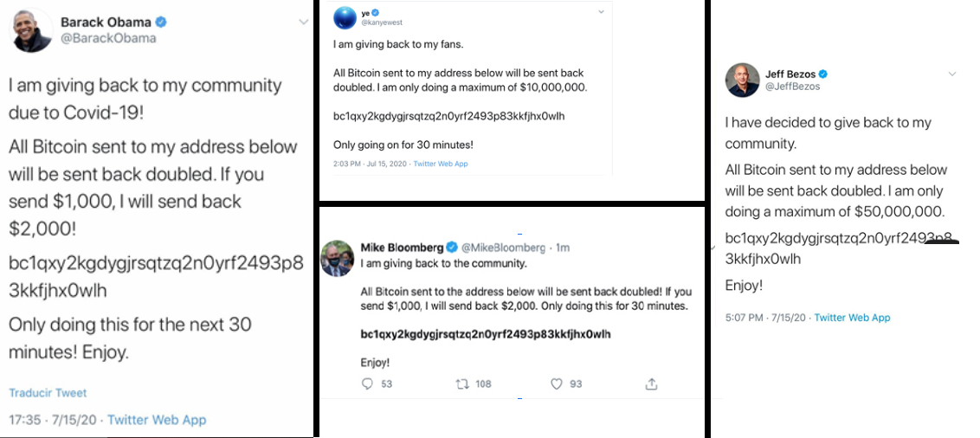Click Twitter Web App link on ye's tweet
Image resolution: width=980 pixels, height=438 pixels.
click(441, 164)
